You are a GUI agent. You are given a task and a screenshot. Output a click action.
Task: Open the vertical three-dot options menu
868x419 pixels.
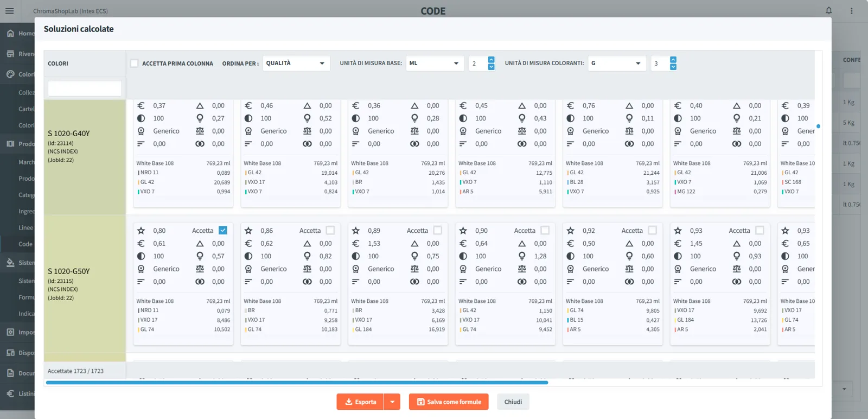[x=851, y=11]
